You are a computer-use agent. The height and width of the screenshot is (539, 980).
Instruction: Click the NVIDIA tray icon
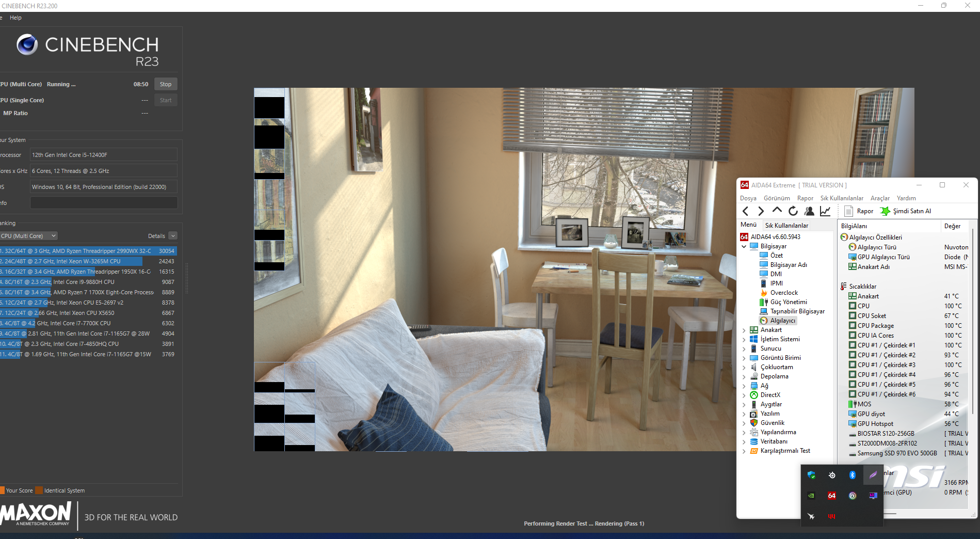tap(811, 496)
